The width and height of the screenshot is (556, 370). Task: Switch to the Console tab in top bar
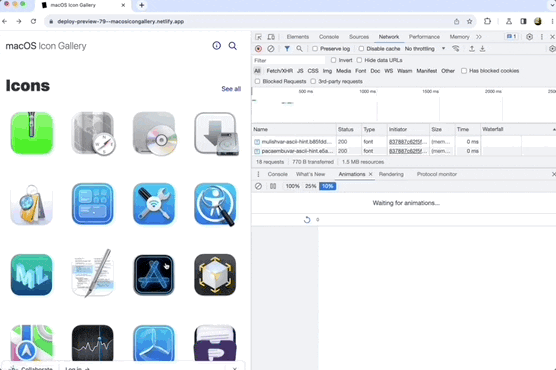pos(329,37)
